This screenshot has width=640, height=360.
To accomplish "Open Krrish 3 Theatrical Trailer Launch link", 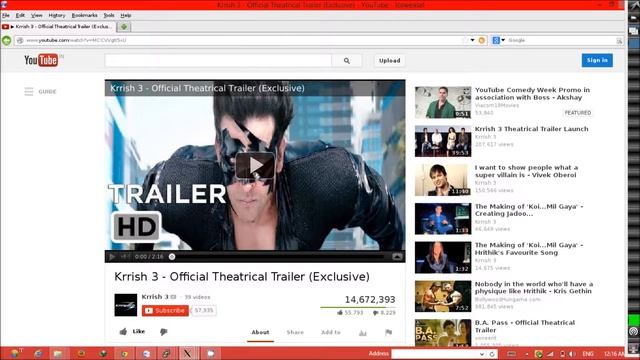I will 531,129.
